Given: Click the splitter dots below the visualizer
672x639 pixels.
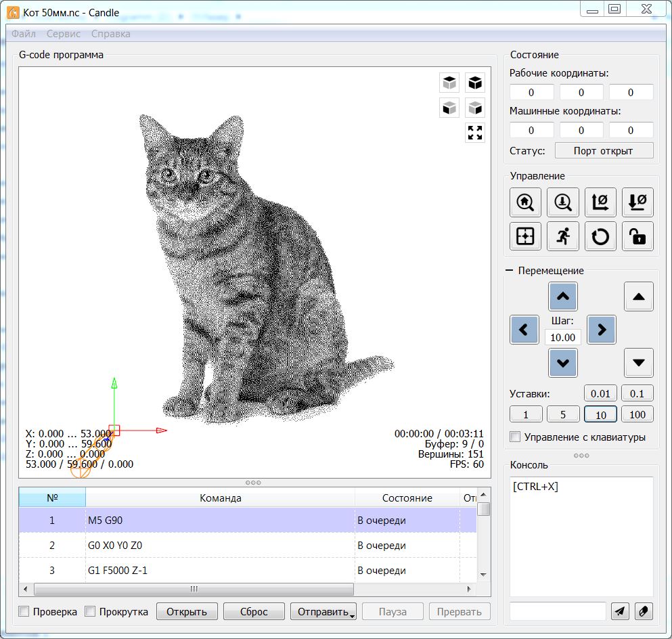Looking at the screenshot, I should point(253,483).
